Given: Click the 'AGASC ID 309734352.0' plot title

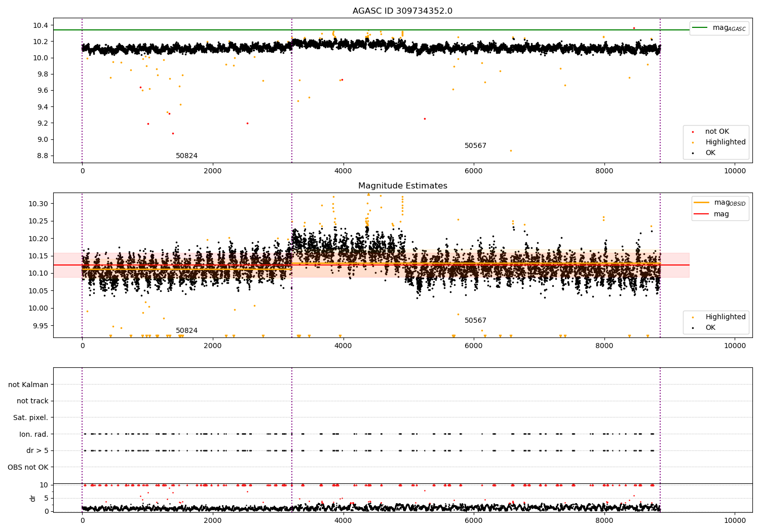Looking at the screenshot, I should [x=402, y=11].
